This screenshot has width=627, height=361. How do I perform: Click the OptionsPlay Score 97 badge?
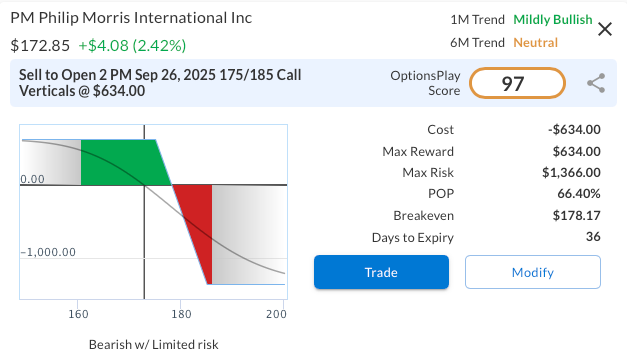click(517, 83)
